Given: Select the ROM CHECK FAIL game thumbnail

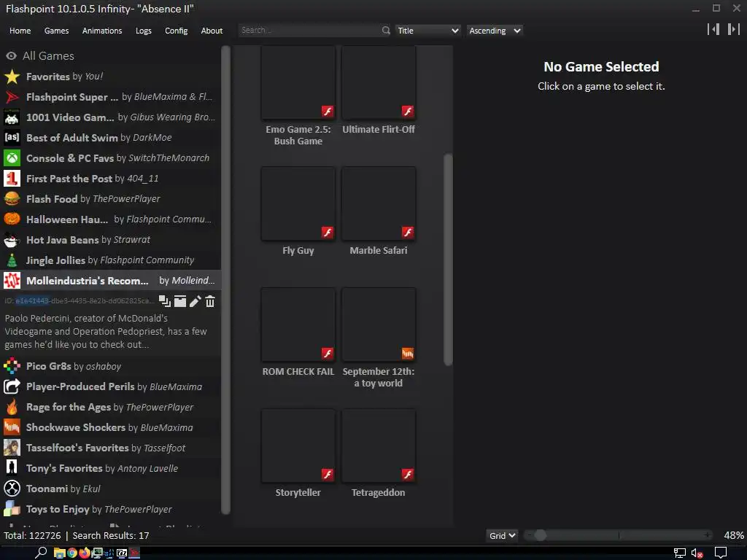Looking at the screenshot, I should [x=298, y=324].
